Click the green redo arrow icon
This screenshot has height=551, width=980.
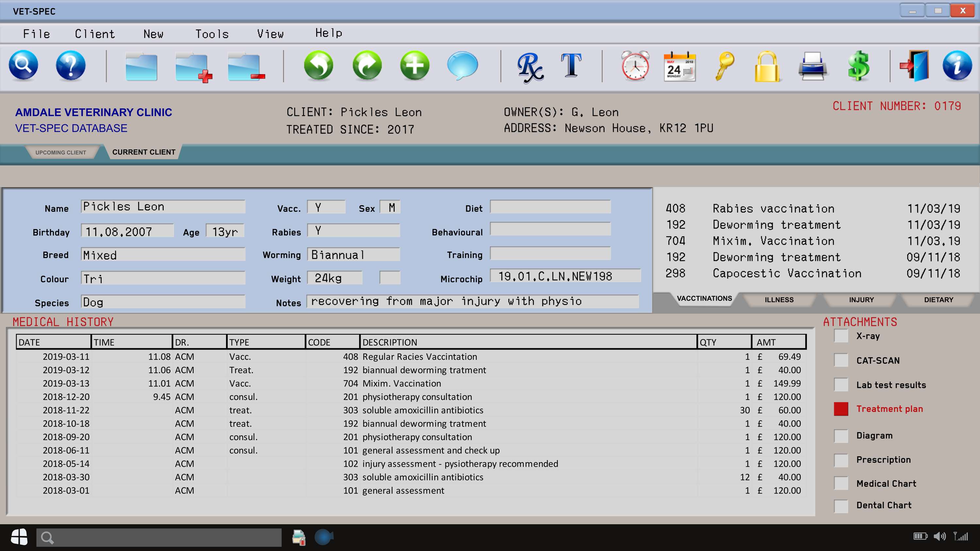[367, 65]
